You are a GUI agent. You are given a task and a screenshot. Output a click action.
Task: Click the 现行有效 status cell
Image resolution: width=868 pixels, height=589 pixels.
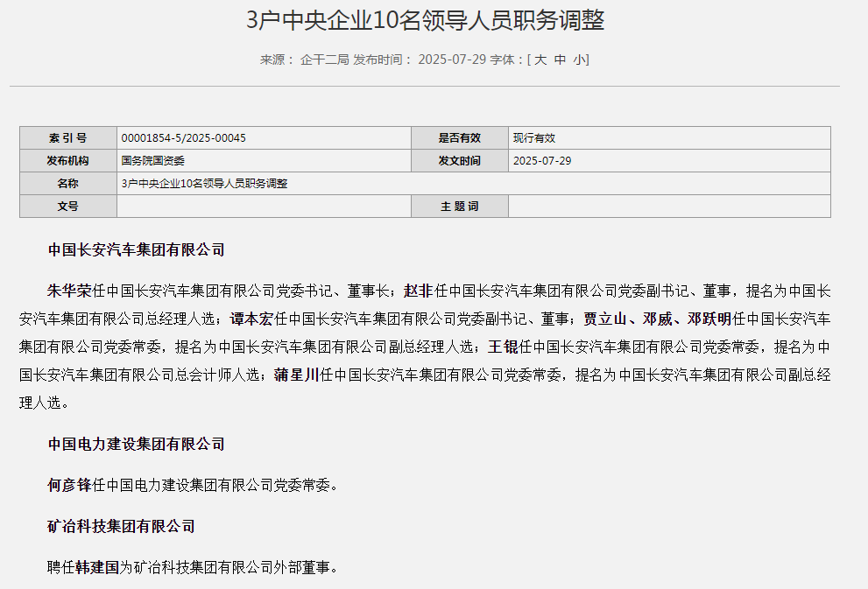point(534,138)
